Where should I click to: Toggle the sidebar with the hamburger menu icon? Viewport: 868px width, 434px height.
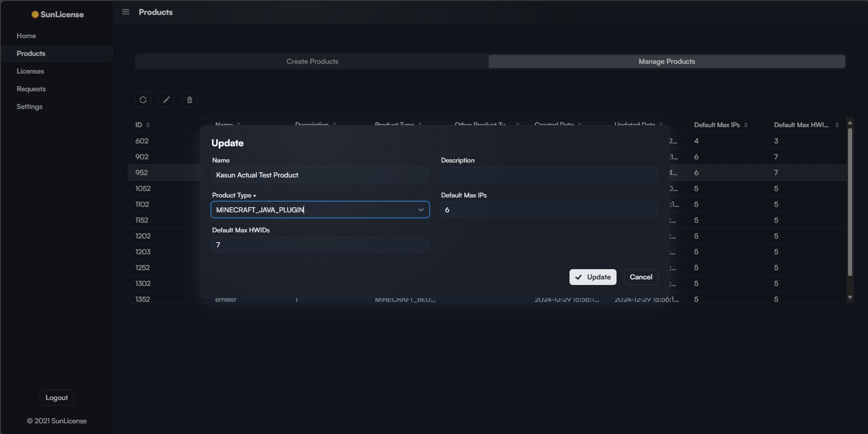point(126,12)
